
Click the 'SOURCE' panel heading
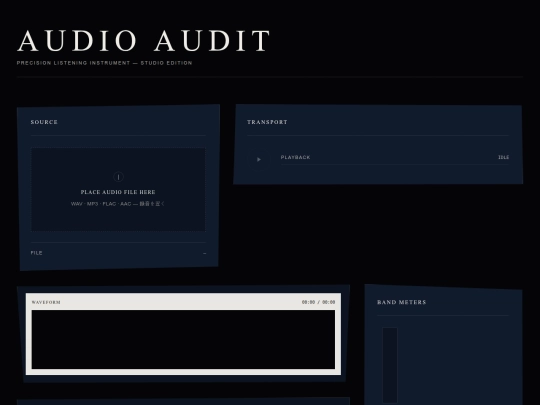click(x=44, y=122)
